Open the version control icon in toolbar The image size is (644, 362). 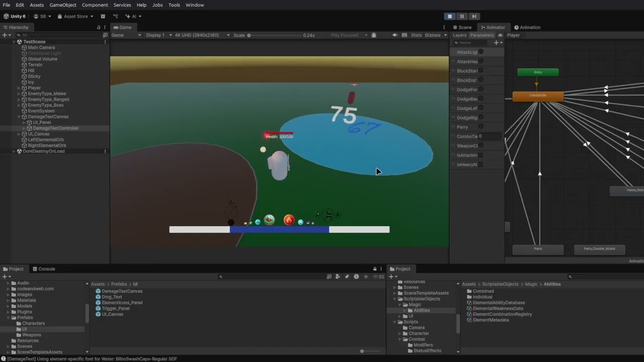click(x=115, y=16)
